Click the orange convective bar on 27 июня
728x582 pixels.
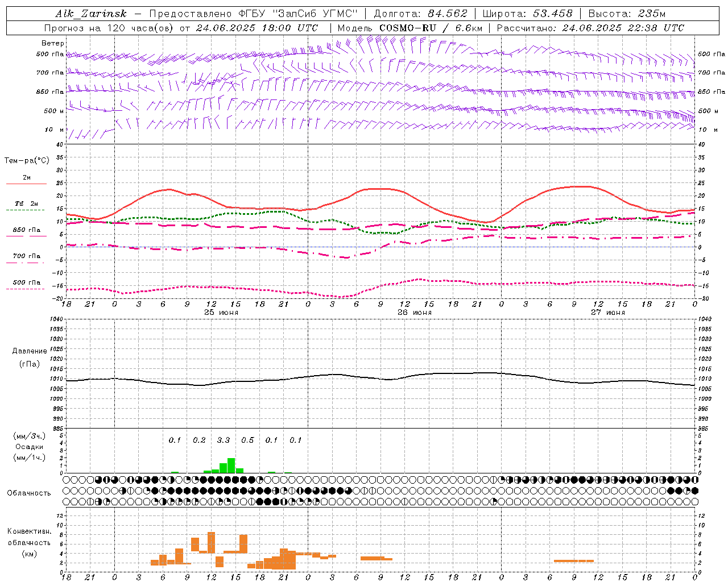click(574, 561)
